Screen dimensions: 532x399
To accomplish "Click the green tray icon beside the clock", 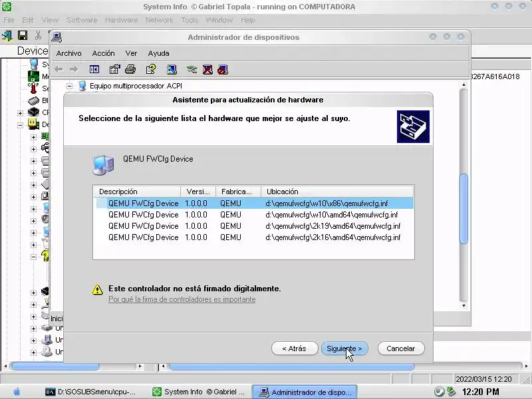I will tap(451, 392).
